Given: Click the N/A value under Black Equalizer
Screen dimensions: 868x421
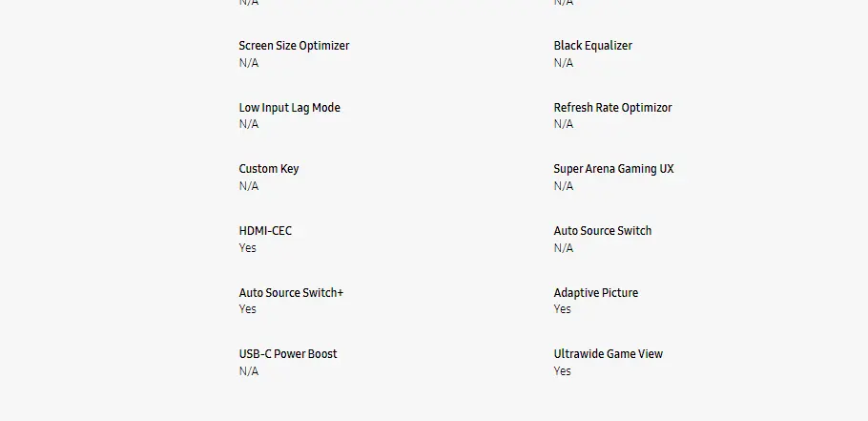Looking at the screenshot, I should click(563, 63).
